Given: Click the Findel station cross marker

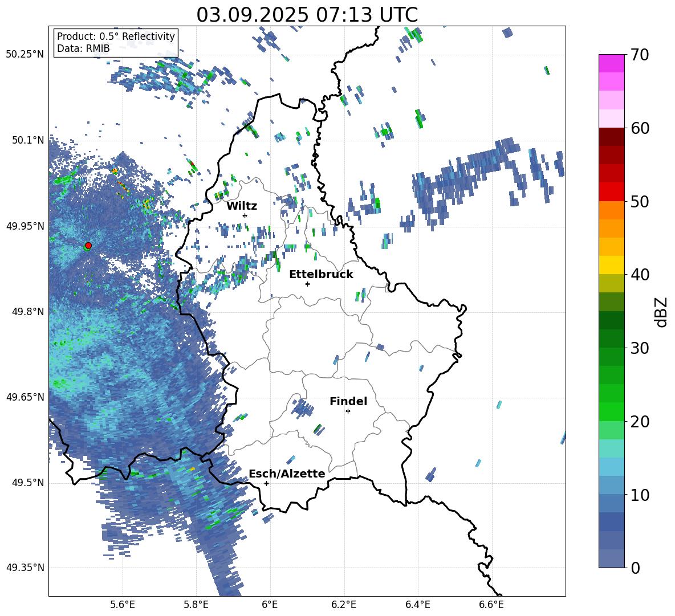Looking at the screenshot, I should point(348,411).
